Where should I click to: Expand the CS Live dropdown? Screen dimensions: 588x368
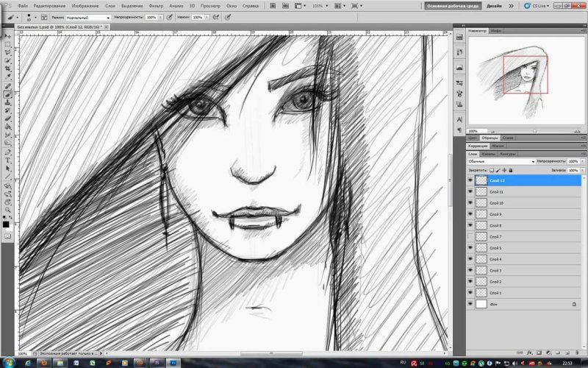(x=541, y=5)
